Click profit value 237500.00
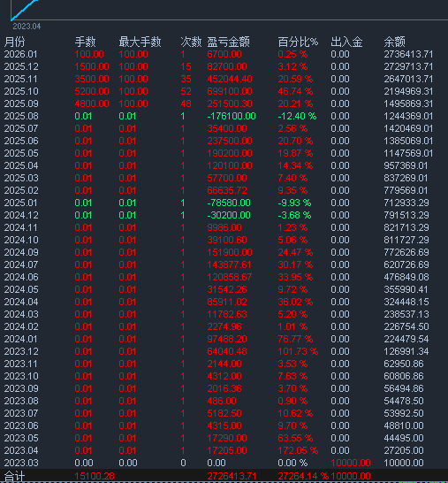 pos(230,141)
